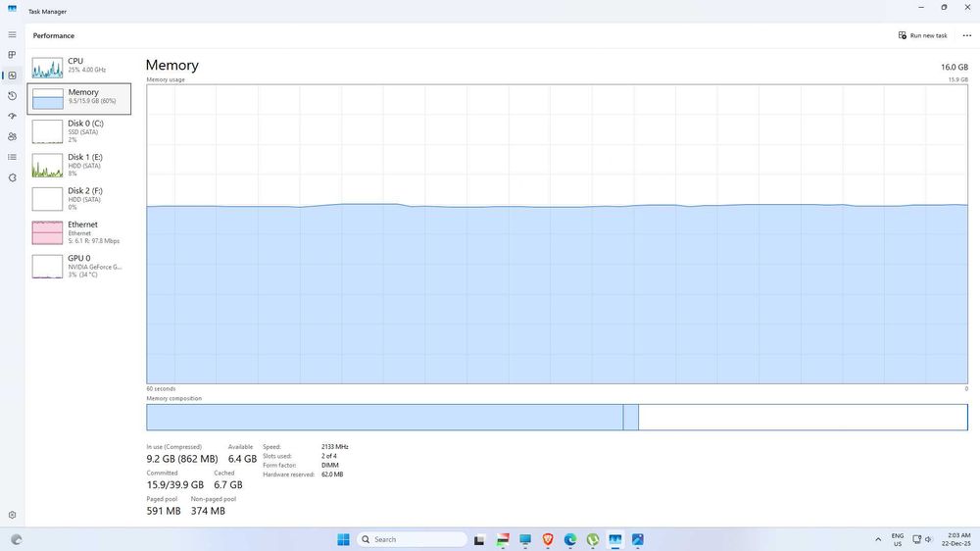Viewport: 980px width, 551px height.
Task: Click the taskbar Search box
Action: [x=412, y=539]
